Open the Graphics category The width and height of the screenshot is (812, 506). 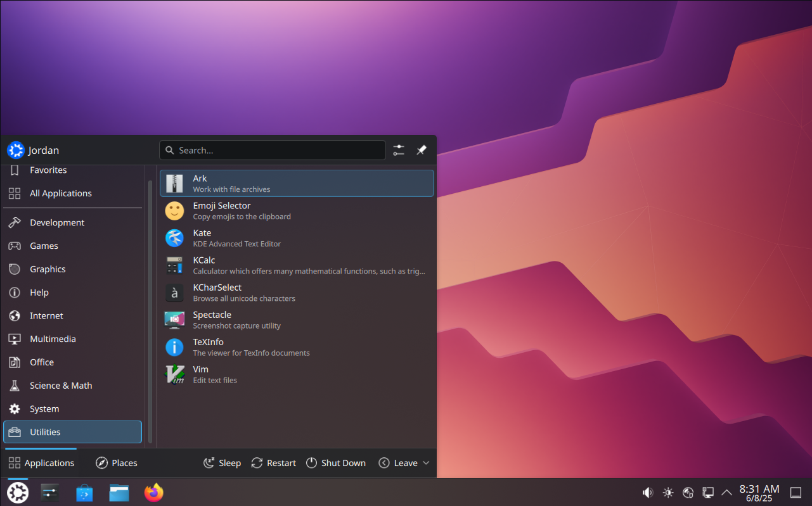(72, 269)
